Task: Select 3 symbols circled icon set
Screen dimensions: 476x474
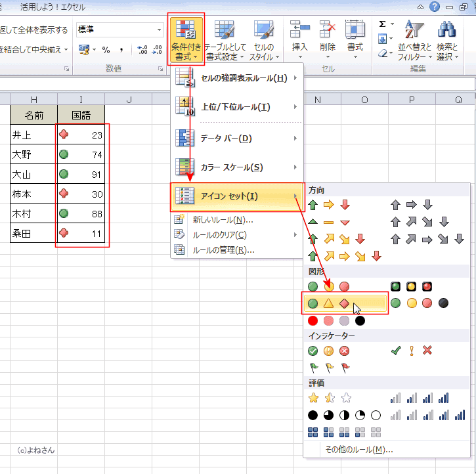Action: [x=329, y=351]
